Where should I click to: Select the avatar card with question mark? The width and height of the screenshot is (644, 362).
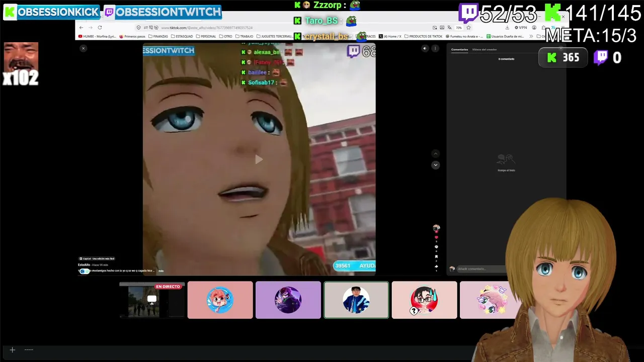point(424,300)
